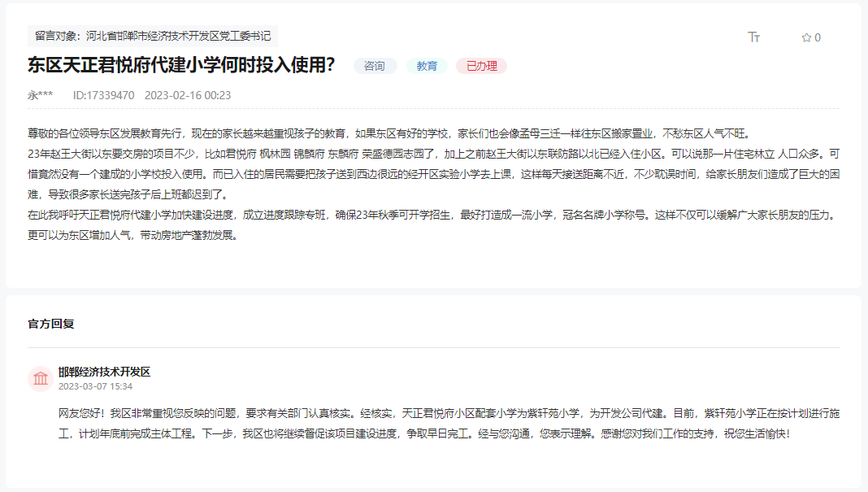
Task: Click the star favorite icon
Action: [x=806, y=37]
